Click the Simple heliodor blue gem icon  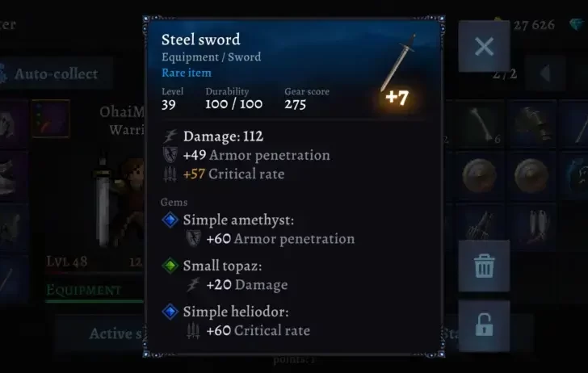point(170,312)
